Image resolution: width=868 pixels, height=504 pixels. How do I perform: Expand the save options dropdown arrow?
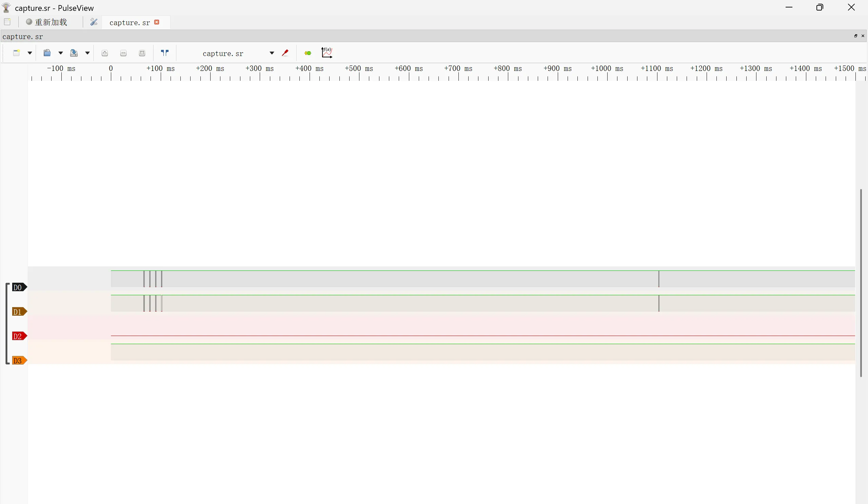tap(87, 53)
